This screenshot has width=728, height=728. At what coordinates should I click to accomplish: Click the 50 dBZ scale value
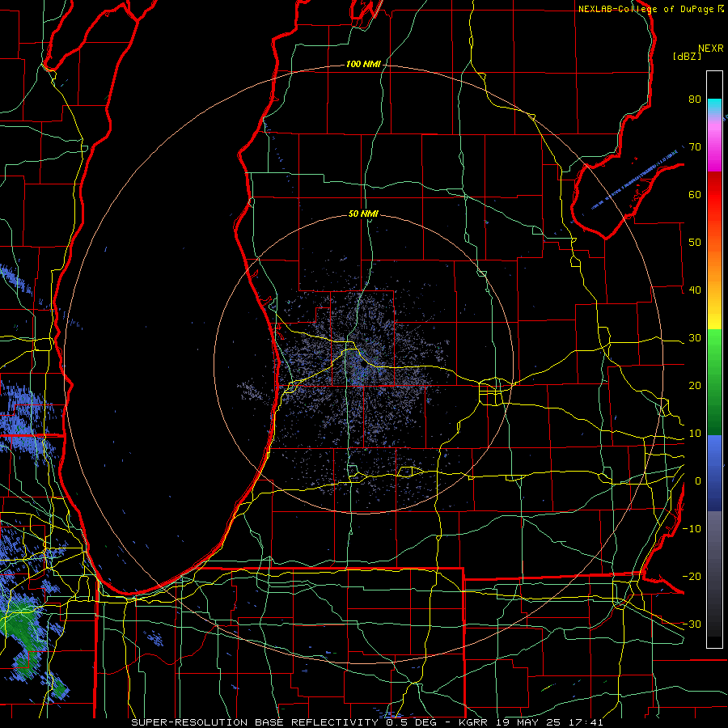coord(695,243)
